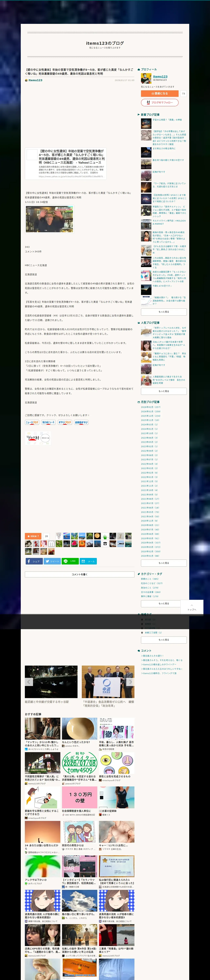
Task: Click the ブログ村 プロフィール banner
Action: [38, 438]
